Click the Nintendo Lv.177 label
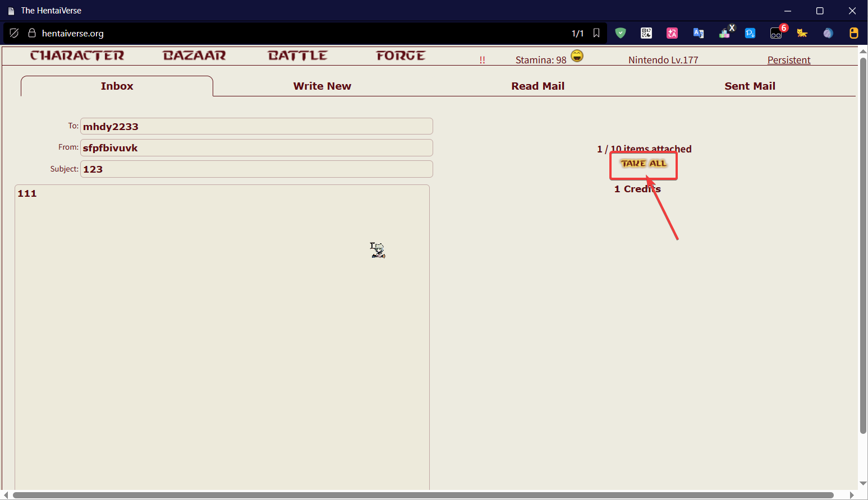Screen dimensions: 868x500 coord(663,60)
